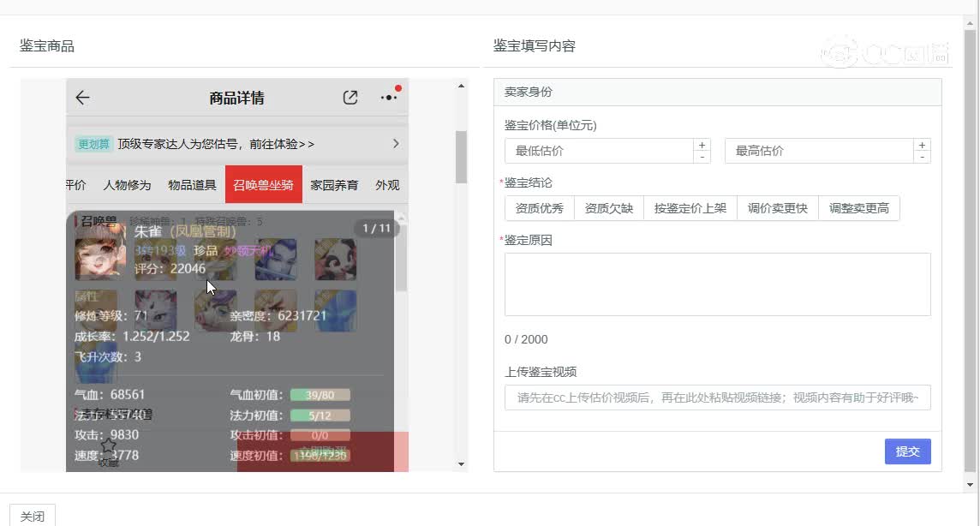Click the 龙骨: 18 value

click(x=255, y=336)
